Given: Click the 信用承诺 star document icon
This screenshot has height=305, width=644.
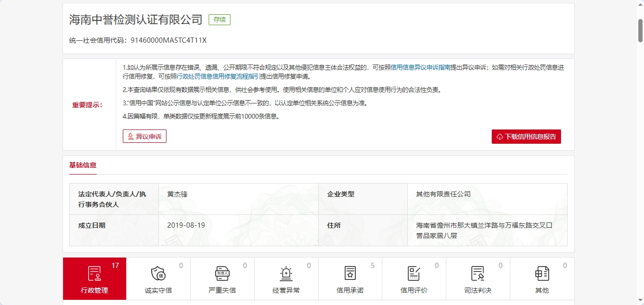Looking at the screenshot, I should click(350, 274).
